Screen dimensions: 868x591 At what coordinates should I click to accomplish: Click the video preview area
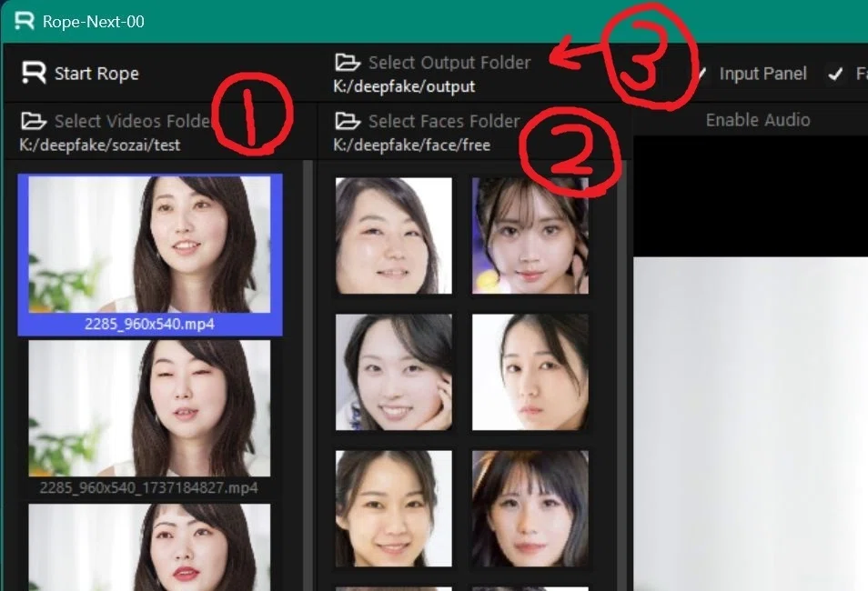(x=751, y=364)
